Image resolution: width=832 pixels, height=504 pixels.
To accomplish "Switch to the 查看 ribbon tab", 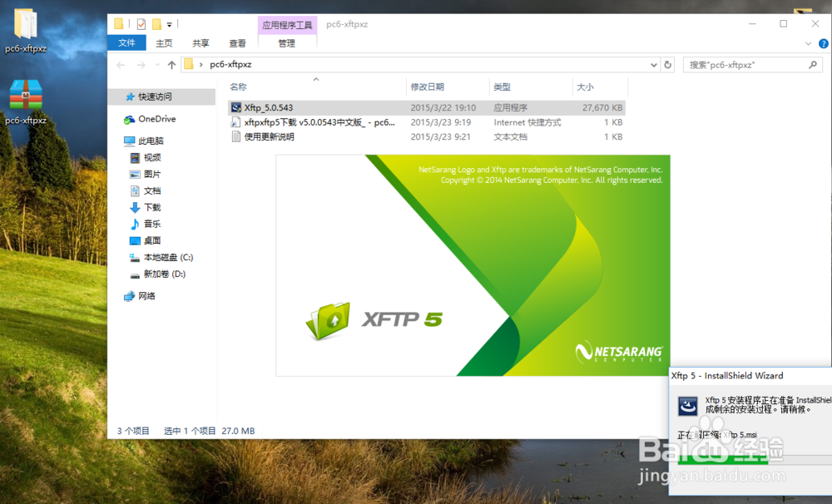I will point(237,43).
